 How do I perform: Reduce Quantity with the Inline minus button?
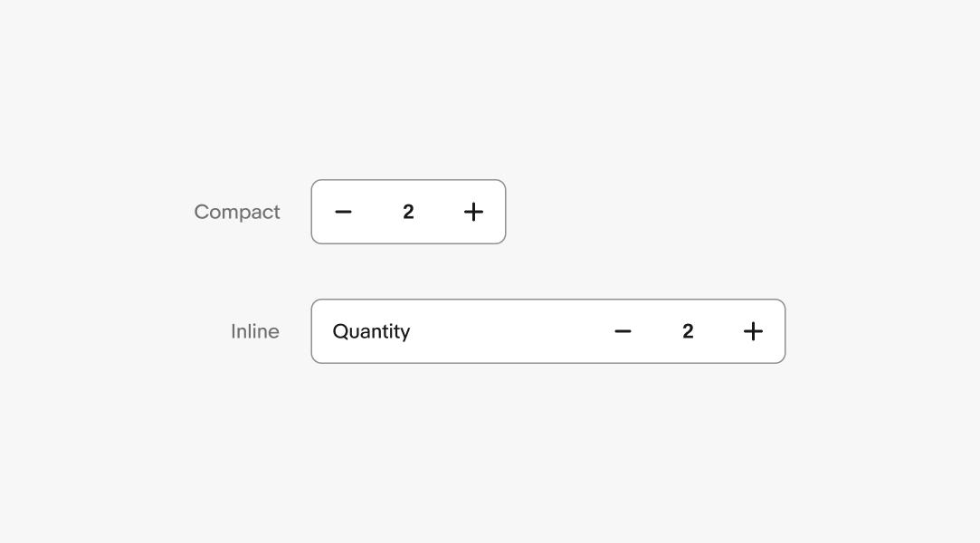(x=623, y=331)
